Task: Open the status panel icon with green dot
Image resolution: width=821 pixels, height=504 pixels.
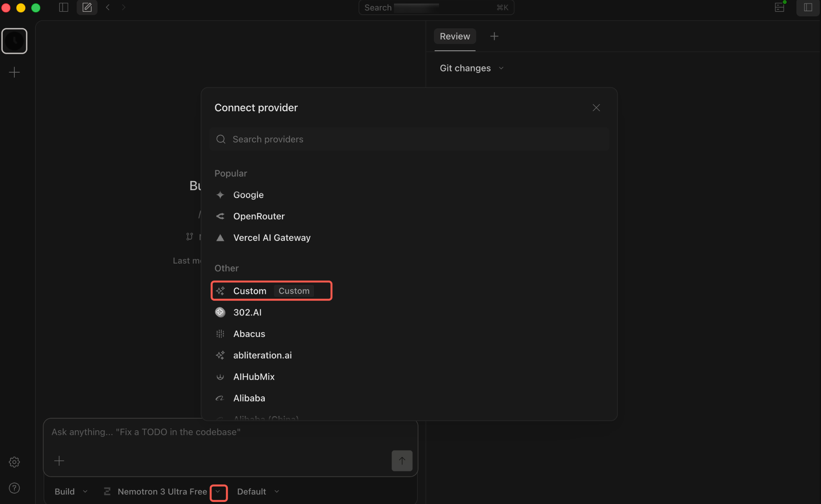Action: pyautogui.click(x=780, y=7)
